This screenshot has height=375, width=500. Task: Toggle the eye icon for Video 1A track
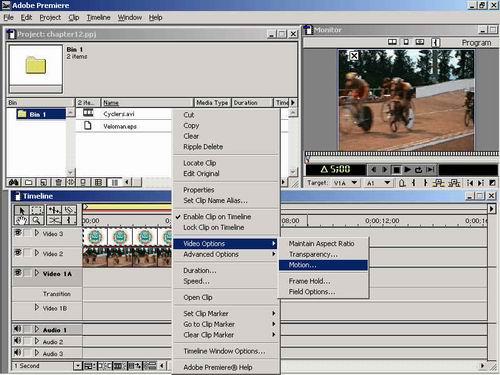[18, 273]
